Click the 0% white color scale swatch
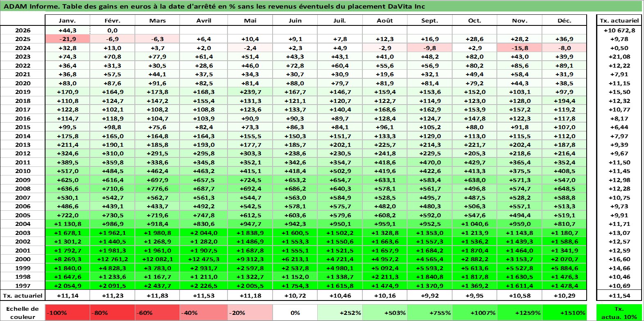Screen dimensions: 644x321 295,312
